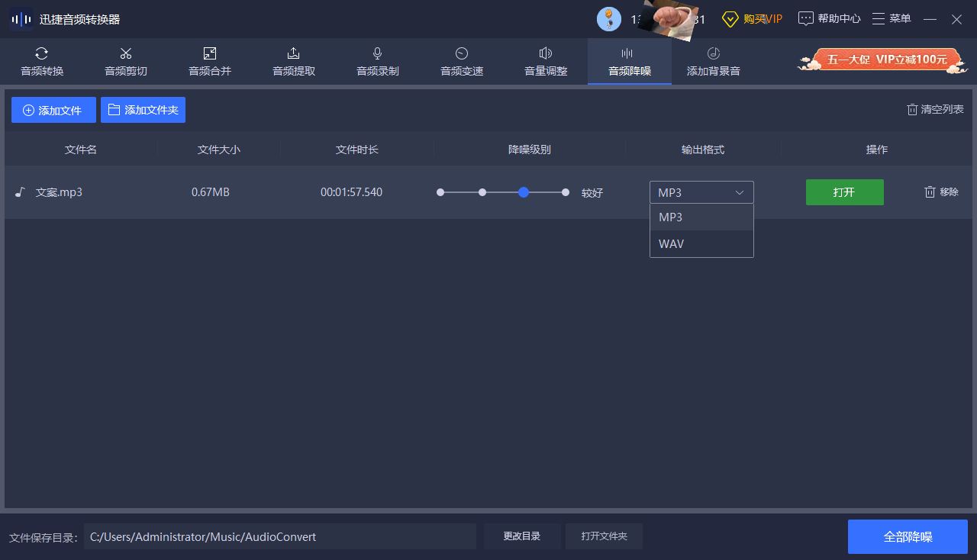Click the 音频提取 extract icon
This screenshot has height=560, width=977.
294,53
